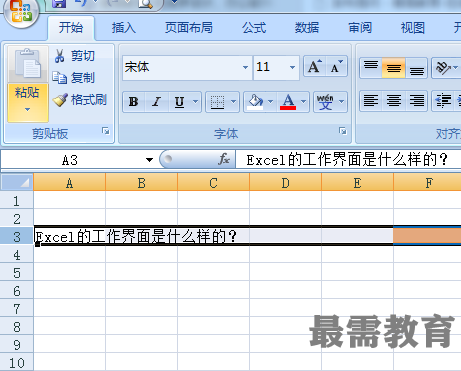This screenshot has height=371, width=461.
Task: Show the phonetic guide (wén) button
Action: tap(325, 102)
